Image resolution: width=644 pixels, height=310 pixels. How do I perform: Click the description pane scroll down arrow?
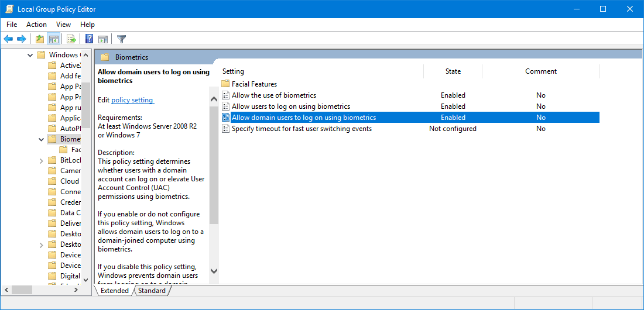point(214,271)
